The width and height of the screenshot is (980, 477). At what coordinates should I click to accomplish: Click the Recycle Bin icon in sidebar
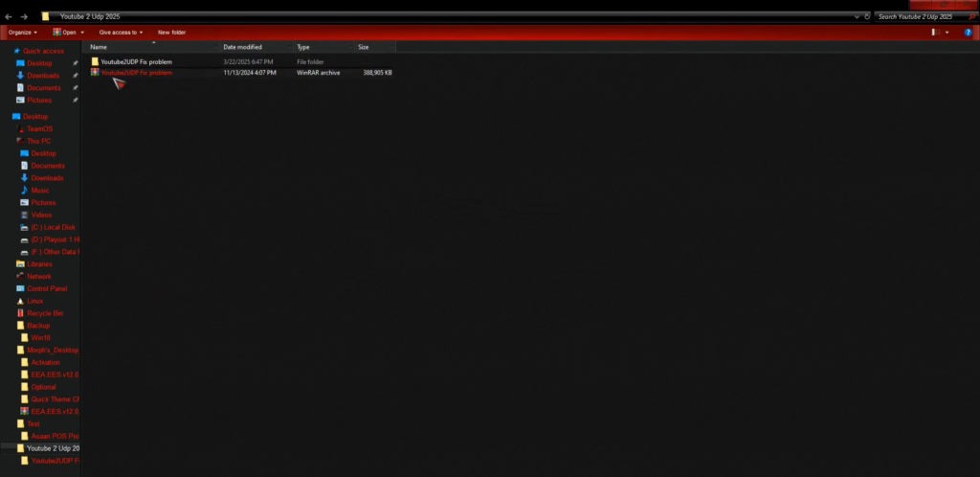(20, 313)
